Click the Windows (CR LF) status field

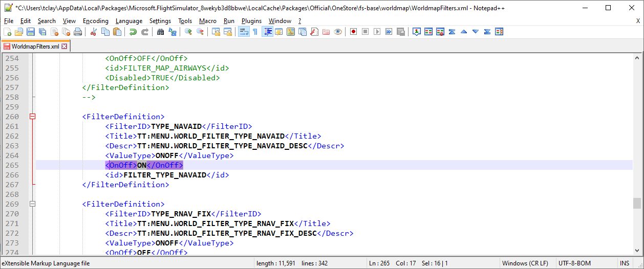click(525, 263)
